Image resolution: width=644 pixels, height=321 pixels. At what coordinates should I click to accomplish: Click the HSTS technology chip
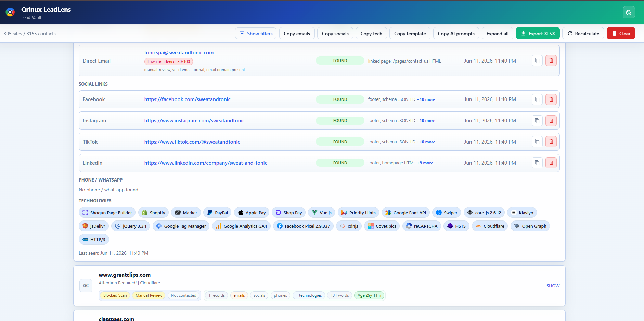click(x=456, y=226)
